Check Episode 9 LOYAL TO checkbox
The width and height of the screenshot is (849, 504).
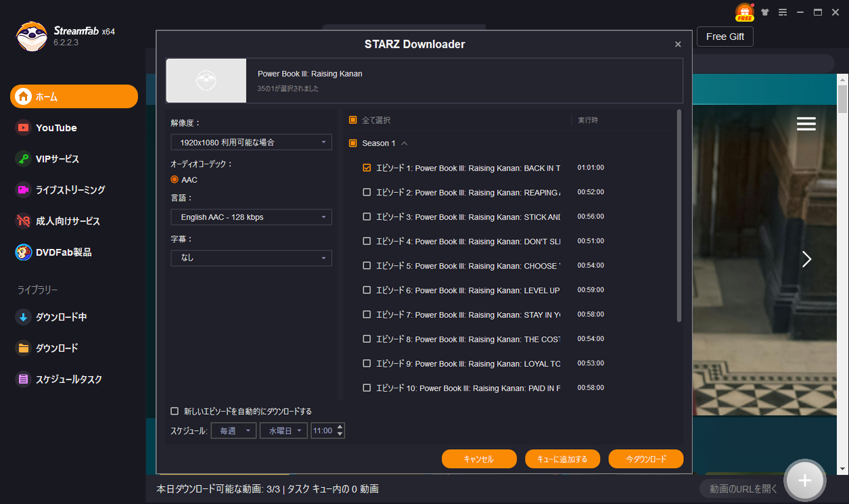pyautogui.click(x=367, y=363)
